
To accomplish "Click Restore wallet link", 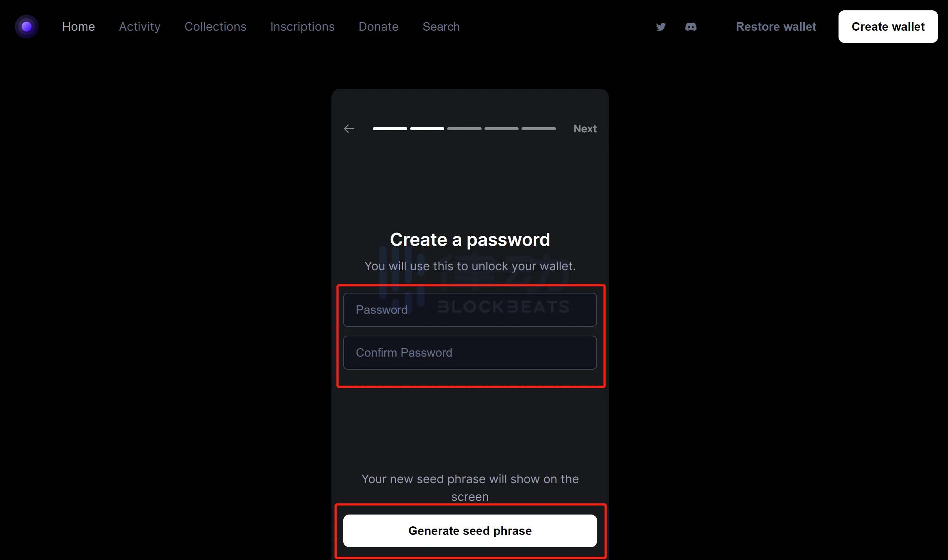I will coord(776,27).
